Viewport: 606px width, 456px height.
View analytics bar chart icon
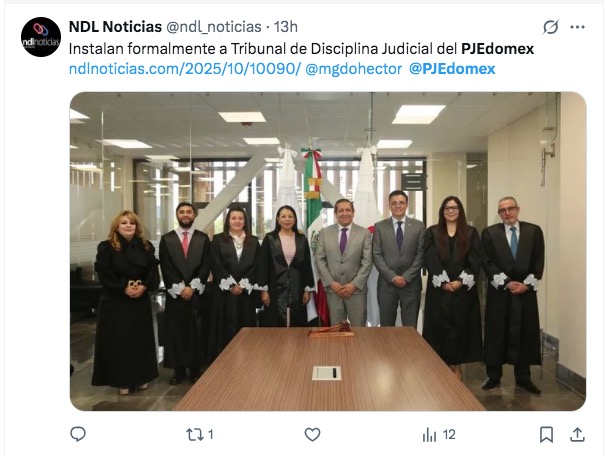(x=429, y=435)
